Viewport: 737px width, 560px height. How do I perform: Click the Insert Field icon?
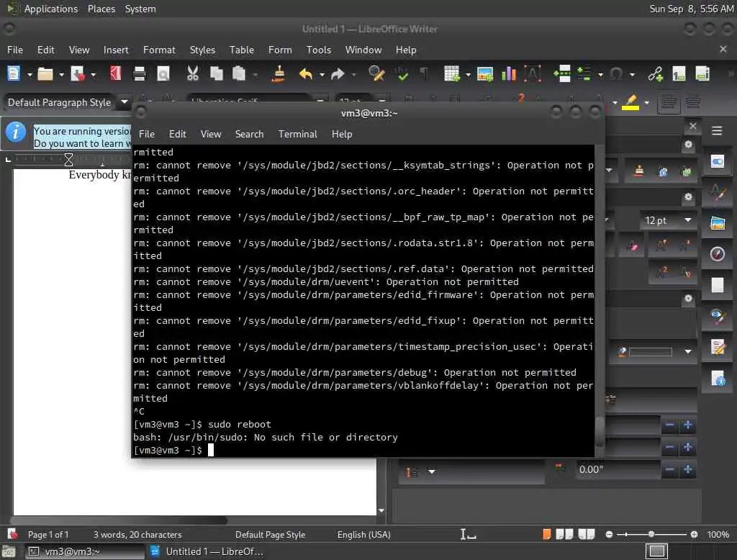[x=584, y=74]
